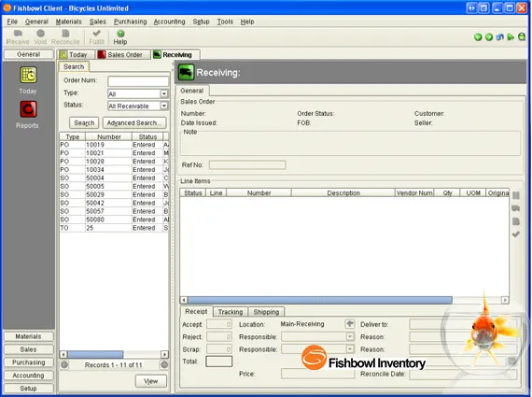Click the Order Num input field
The image size is (532, 397).
coord(138,81)
